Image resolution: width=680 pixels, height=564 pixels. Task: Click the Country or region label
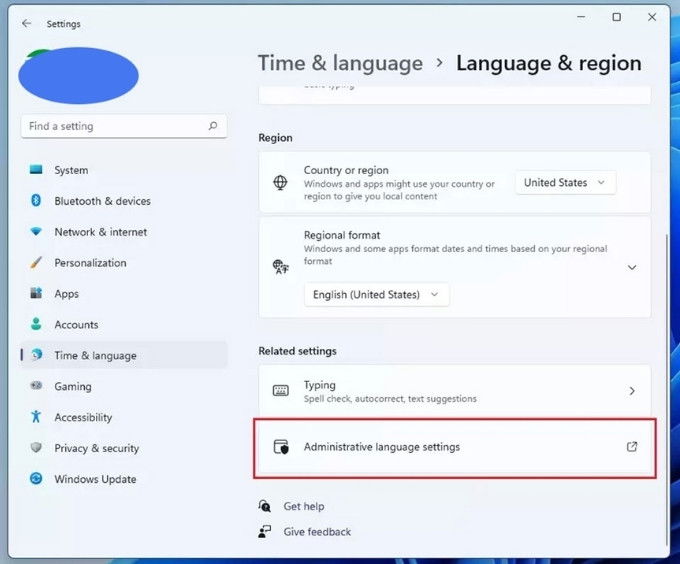[346, 170]
